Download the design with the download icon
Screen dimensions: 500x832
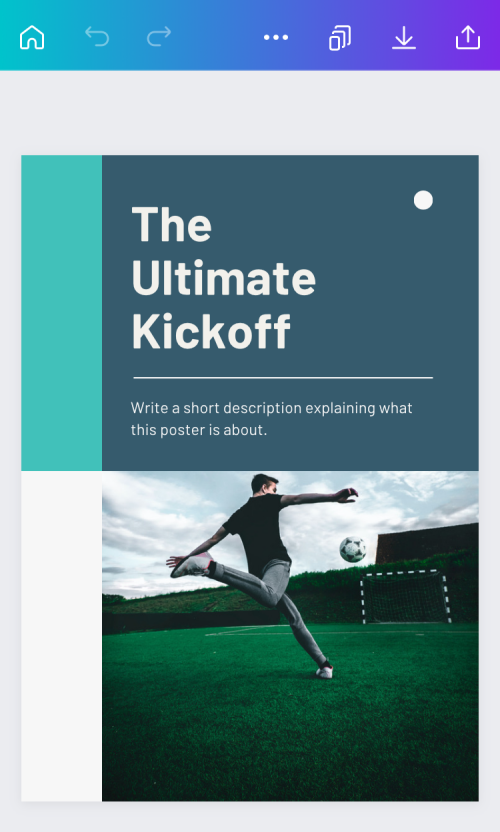(404, 38)
